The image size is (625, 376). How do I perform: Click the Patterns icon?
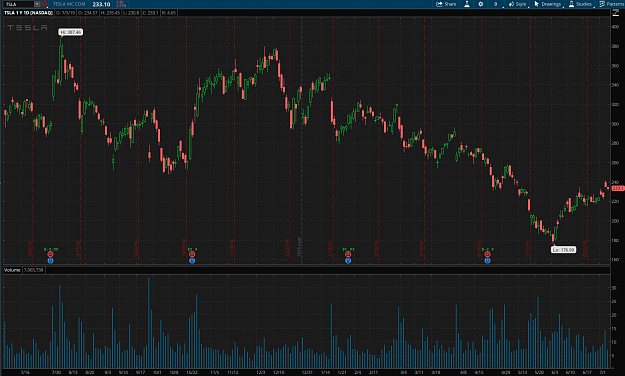click(602, 4)
